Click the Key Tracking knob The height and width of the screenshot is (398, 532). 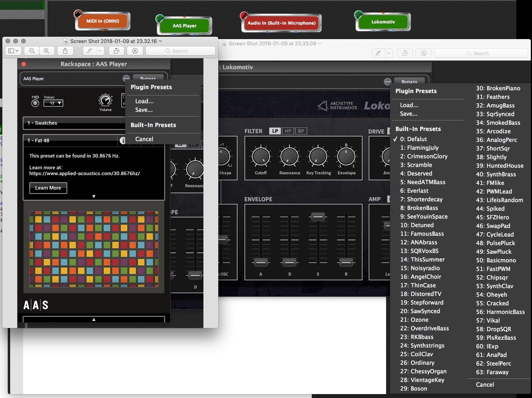pyautogui.click(x=318, y=156)
